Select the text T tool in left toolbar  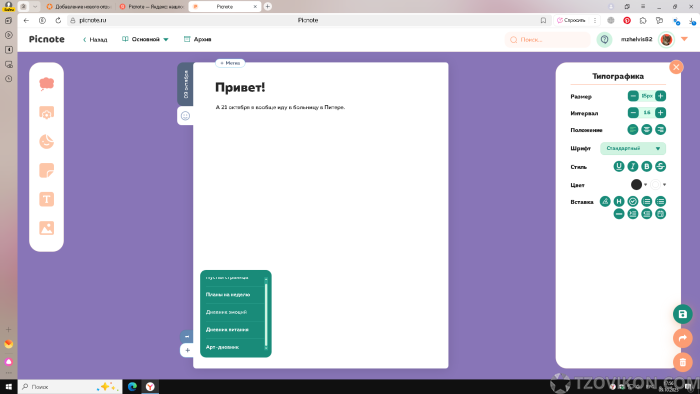46,199
